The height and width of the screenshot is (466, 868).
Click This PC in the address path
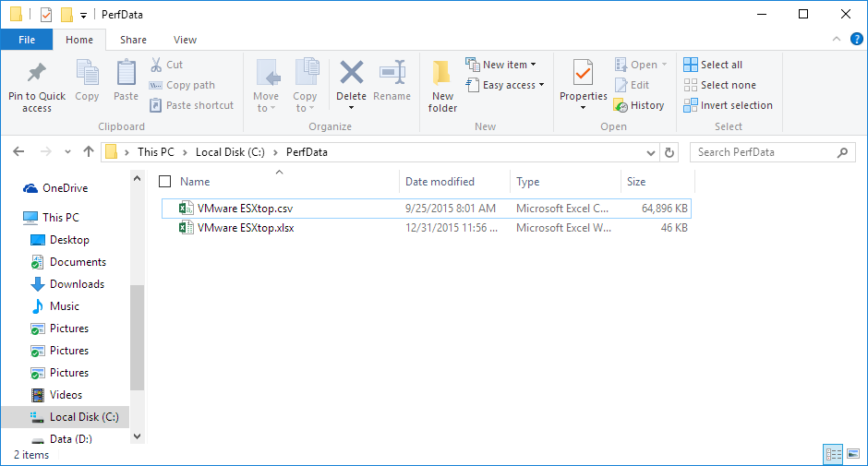(x=155, y=152)
